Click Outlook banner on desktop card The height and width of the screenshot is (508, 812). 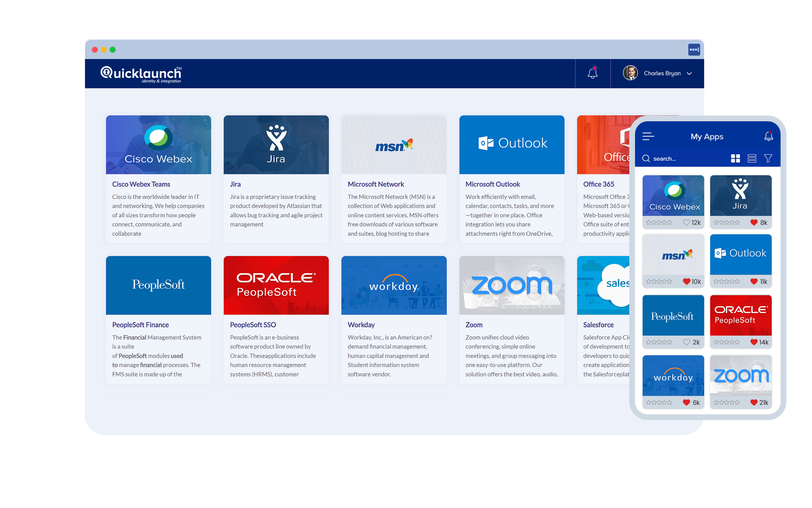coord(512,145)
